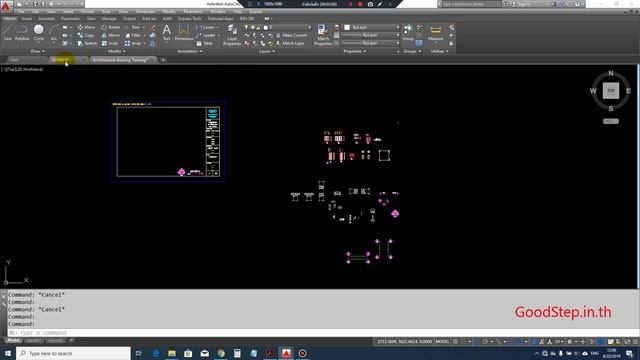The image size is (640, 360).
Task: Insert a Leader annotation
Action: point(206,35)
